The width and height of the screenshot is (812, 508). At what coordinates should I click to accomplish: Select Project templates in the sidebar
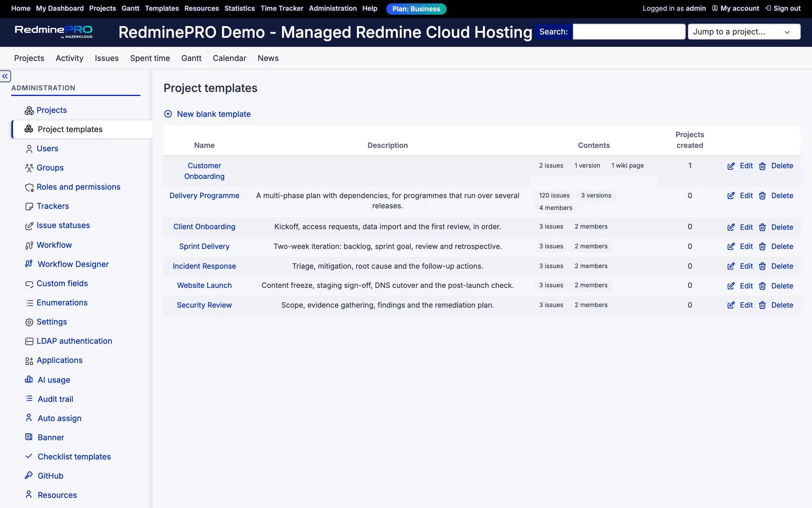point(82,129)
